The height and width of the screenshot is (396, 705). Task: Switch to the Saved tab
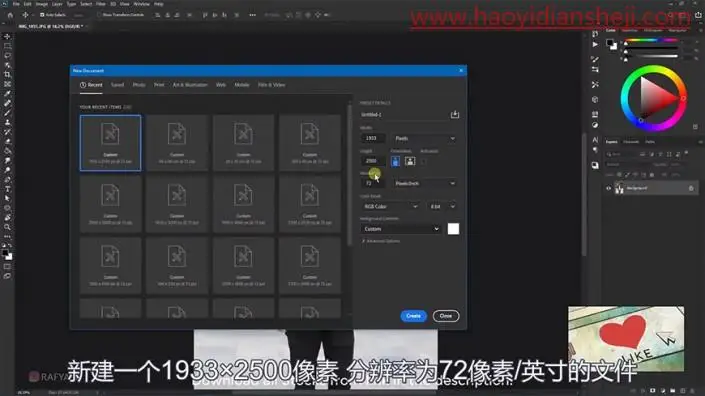(x=117, y=85)
